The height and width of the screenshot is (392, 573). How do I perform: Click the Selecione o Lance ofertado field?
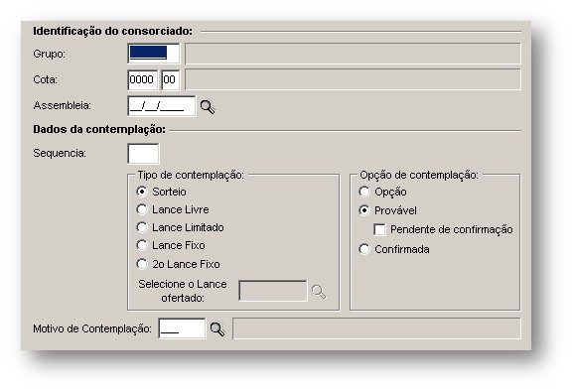pos(273,291)
